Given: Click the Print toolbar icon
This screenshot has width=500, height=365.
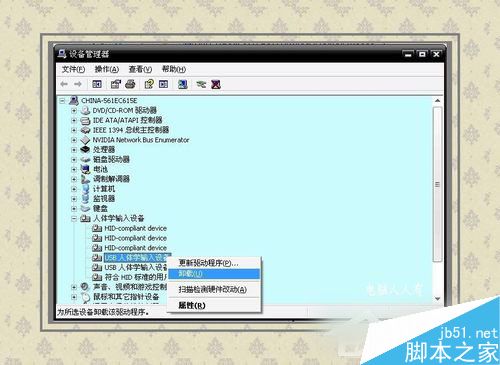Looking at the screenshot, I should pyautogui.click(x=130, y=84).
